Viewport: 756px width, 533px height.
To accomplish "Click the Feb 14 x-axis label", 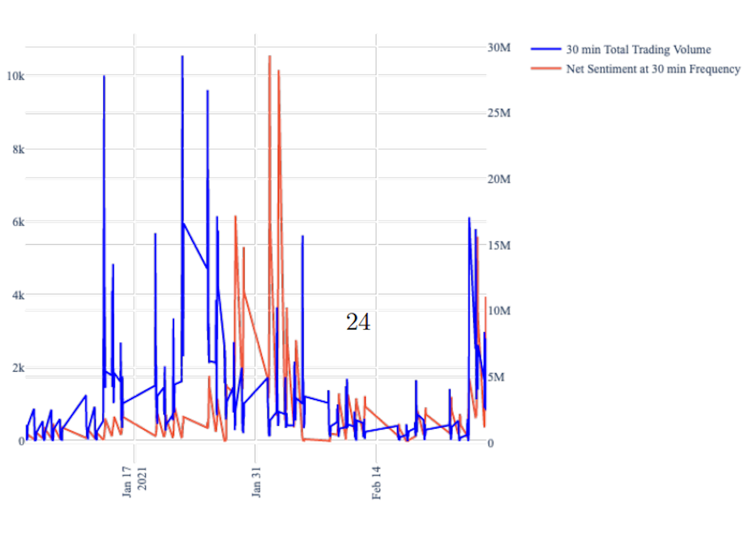I will tap(376, 483).
